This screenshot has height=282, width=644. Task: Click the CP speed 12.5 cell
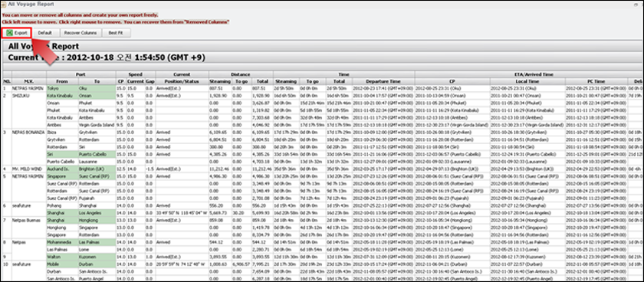(x=121, y=169)
